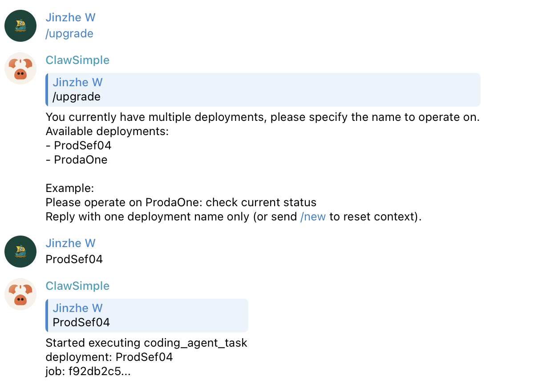Jump to the quoted /upgrade reply block
550x392 pixels.
tap(263, 90)
